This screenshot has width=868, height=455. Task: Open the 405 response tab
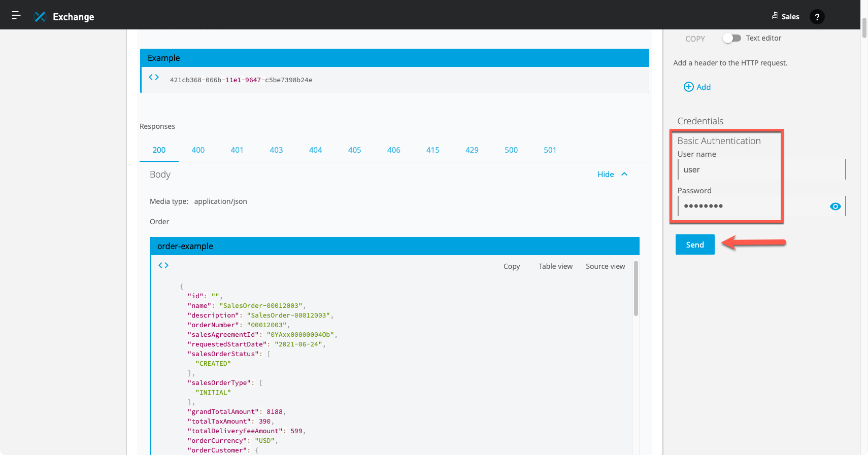click(x=354, y=150)
